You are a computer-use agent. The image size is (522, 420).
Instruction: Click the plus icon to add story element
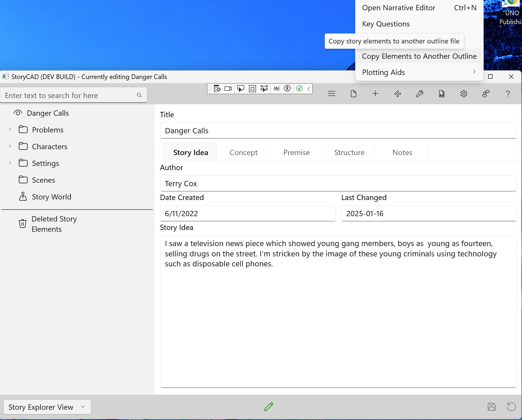375,93
